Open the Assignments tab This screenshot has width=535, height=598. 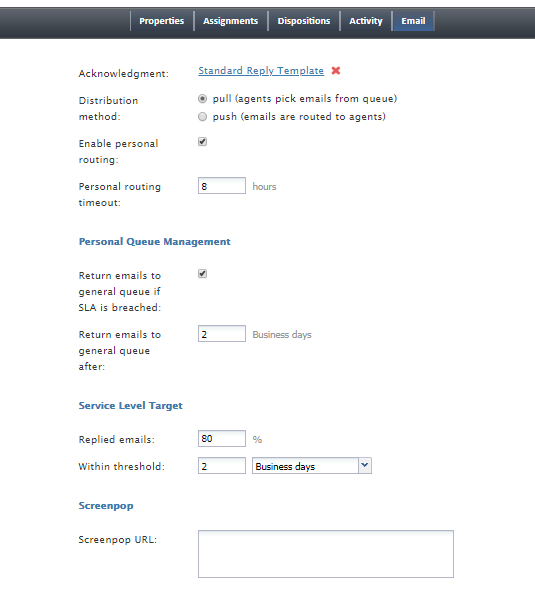pos(230,21)
